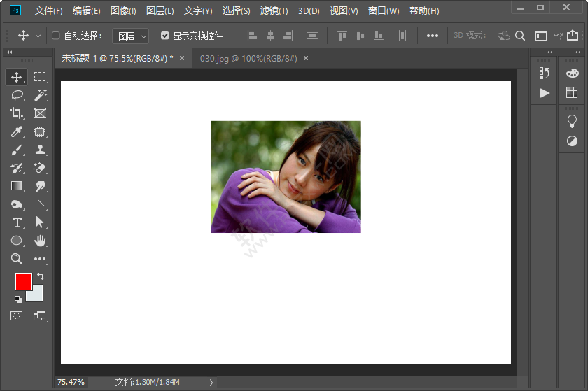This screenshot has height=391, width=588.
Task: Select the Healing Patch tool
Action: pyautogui.click(x=40, y=131)
